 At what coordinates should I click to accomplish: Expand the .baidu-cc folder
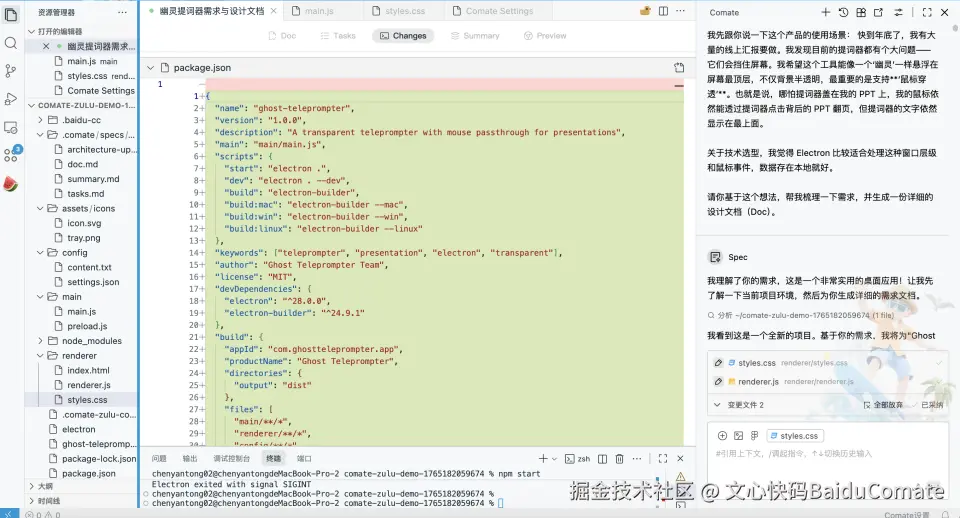coord(40,120)
